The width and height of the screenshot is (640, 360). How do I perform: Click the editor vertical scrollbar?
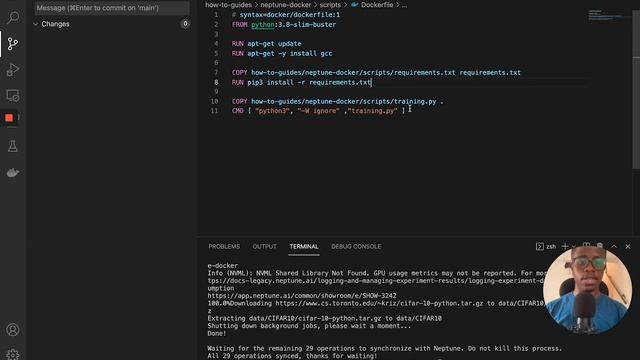(x=636, y=90)
